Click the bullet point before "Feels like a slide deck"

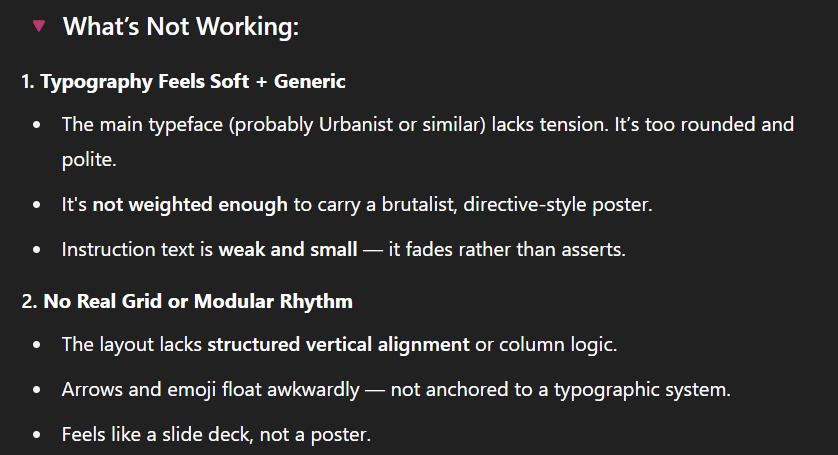(37, 435)
